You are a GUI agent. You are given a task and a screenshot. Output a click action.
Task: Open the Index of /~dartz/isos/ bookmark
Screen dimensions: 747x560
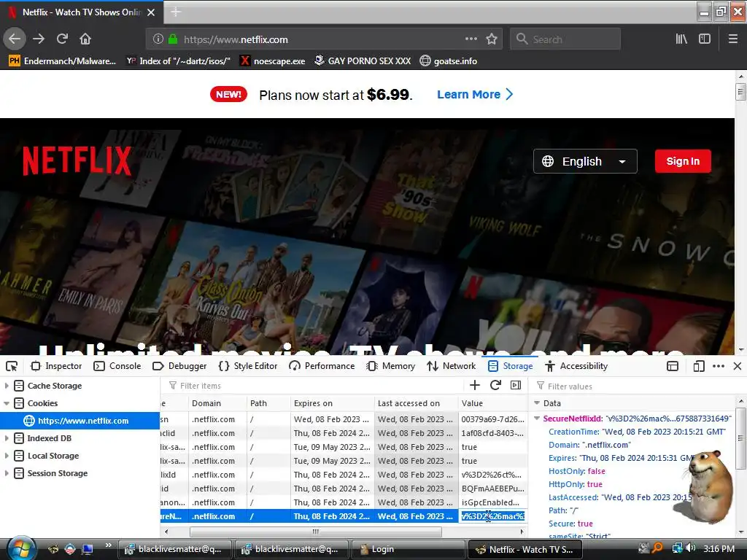pyautogui.click(x=178, y=61)
